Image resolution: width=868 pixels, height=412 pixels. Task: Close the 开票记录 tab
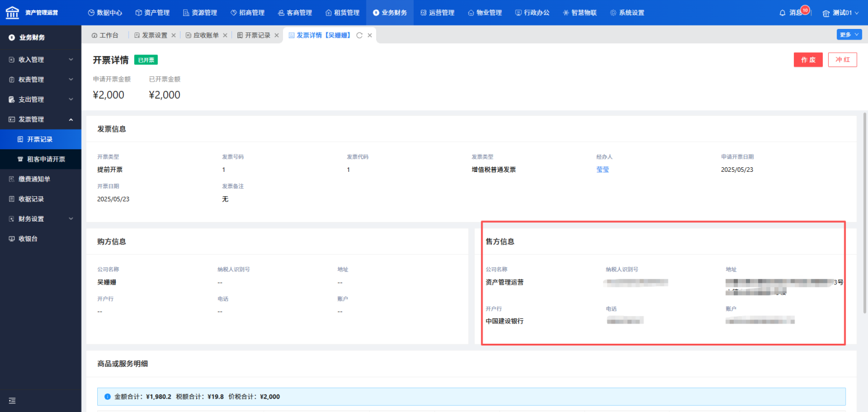coord(277,35)
